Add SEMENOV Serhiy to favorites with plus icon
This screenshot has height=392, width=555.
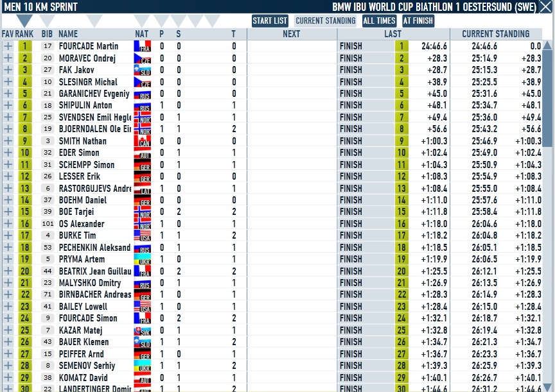(8, 365)
